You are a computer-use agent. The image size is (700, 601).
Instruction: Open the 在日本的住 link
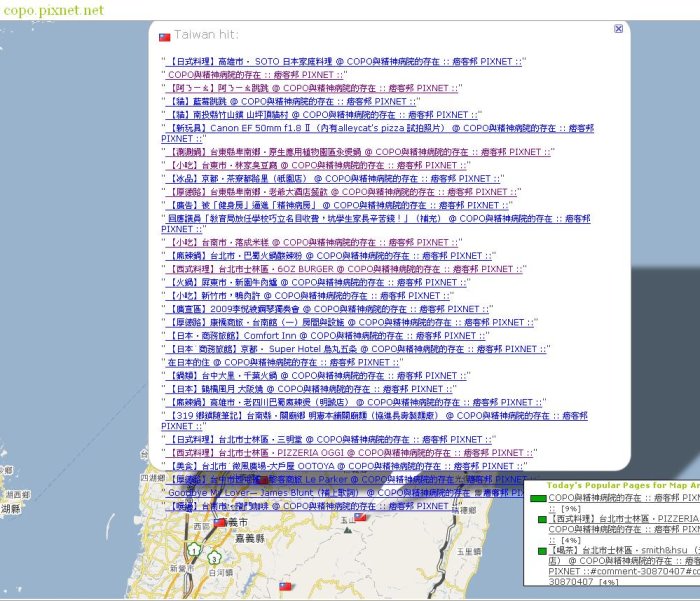283,363
